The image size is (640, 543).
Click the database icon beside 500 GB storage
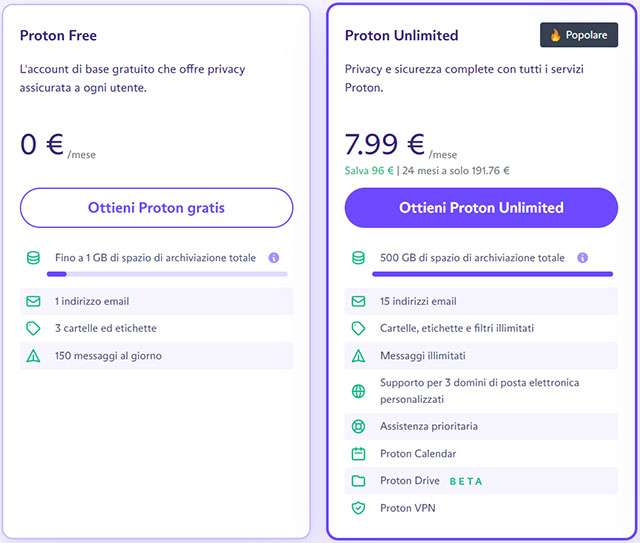tap(358, 258)
